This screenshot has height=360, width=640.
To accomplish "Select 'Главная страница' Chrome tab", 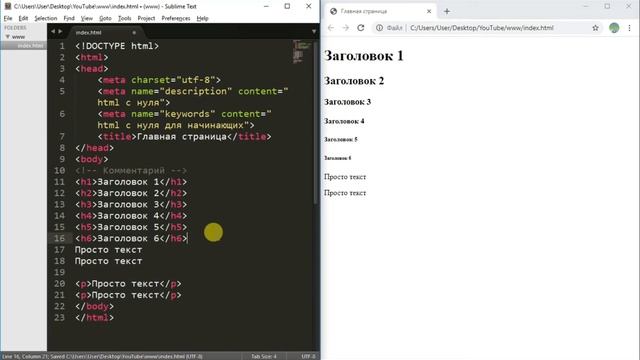I will click(x=380, y=11).
